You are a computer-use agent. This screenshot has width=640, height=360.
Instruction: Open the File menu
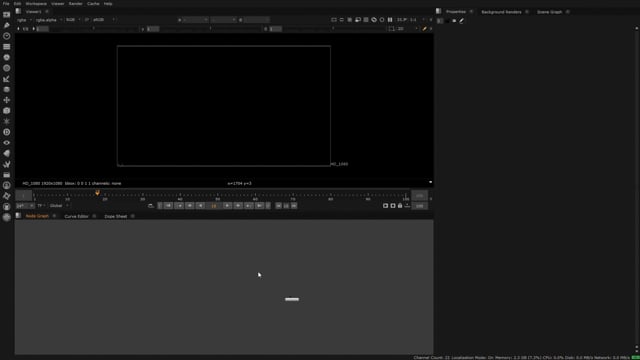pos(6,4)
